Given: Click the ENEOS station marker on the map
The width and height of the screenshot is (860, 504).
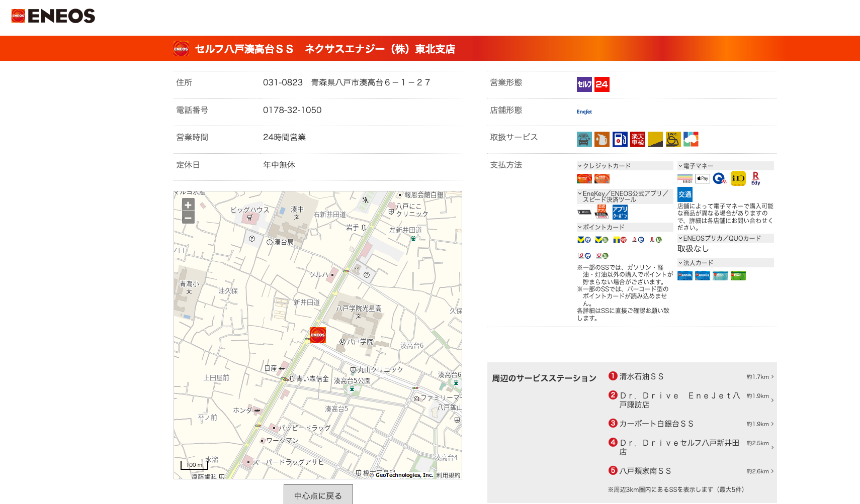Looking at the screenshot, I should coord(318,335).
